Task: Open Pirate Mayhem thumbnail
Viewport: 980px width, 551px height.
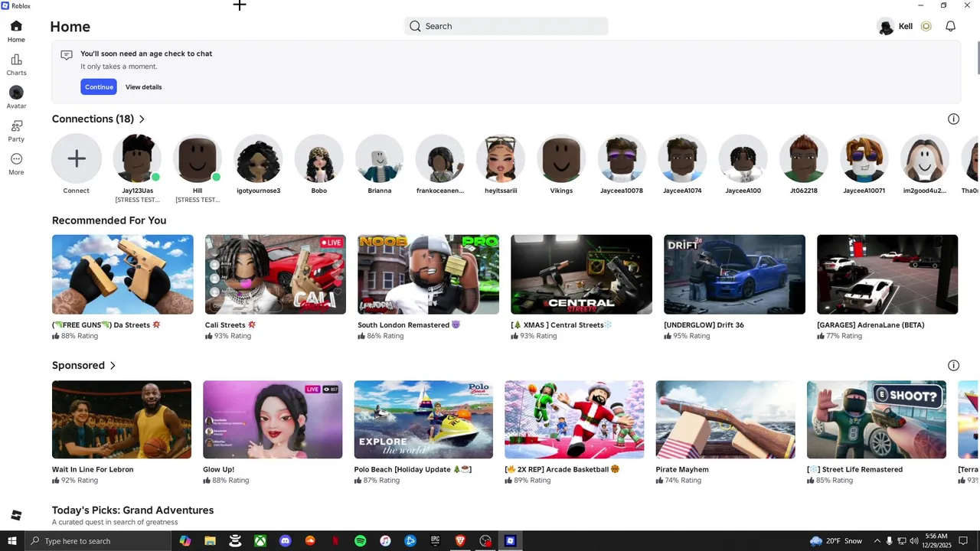Action: [x=725, y=419]
